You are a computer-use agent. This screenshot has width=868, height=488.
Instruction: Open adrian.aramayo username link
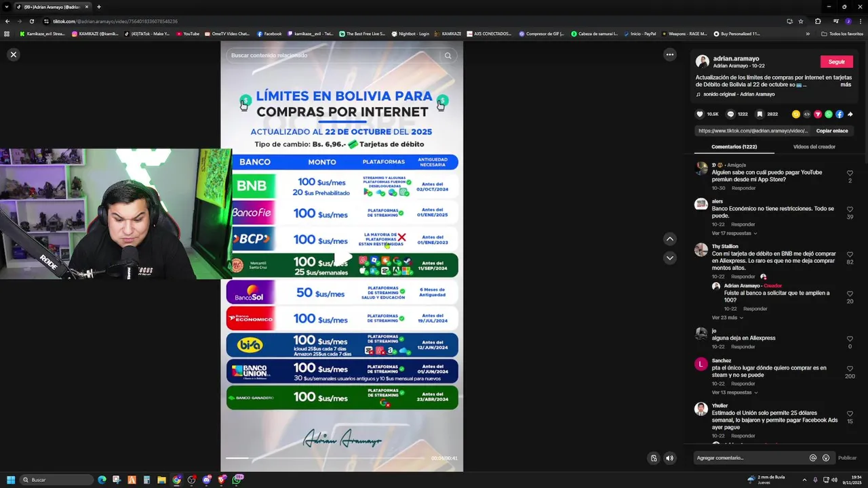736,59
